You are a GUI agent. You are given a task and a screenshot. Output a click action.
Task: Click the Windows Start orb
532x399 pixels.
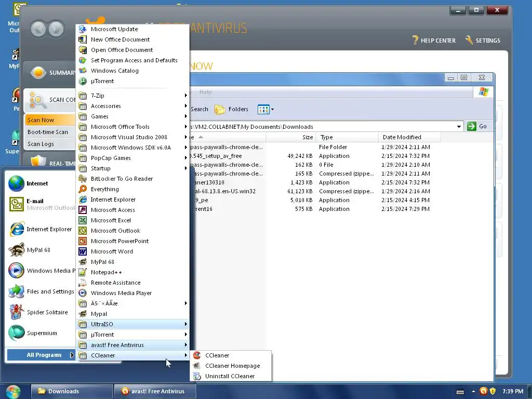pos(14,392)
